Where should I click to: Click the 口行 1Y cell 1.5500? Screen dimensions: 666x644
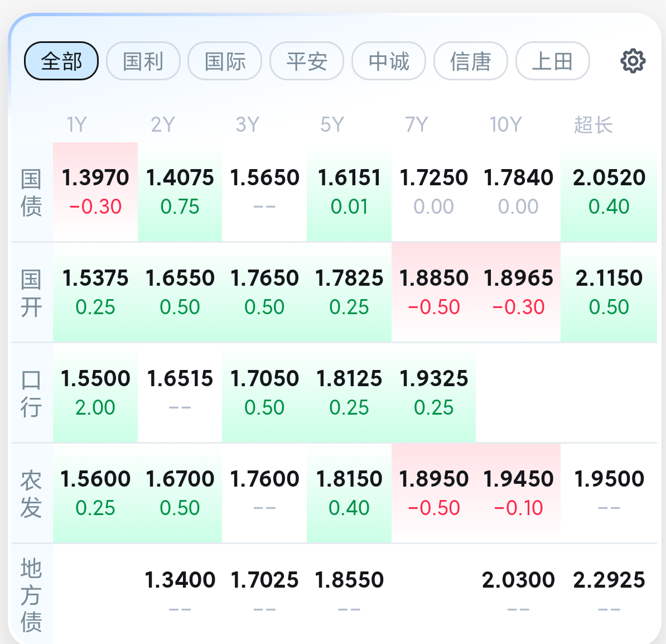(x=95, y=392)
